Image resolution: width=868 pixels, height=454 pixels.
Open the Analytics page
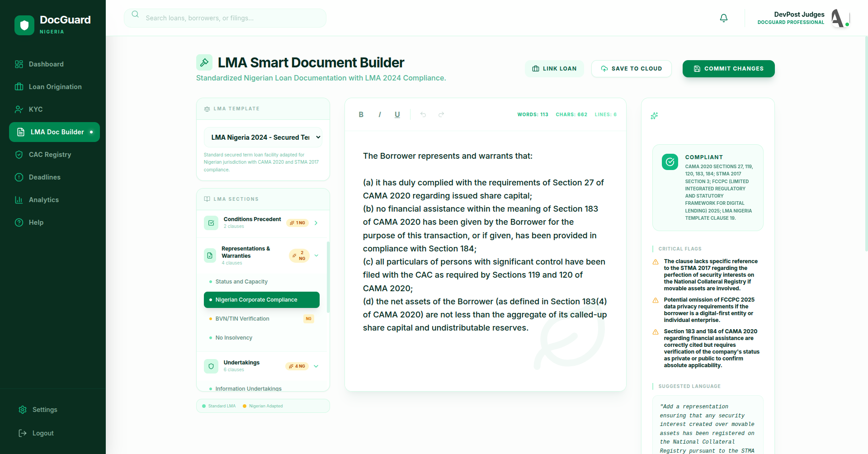[54, 200]
